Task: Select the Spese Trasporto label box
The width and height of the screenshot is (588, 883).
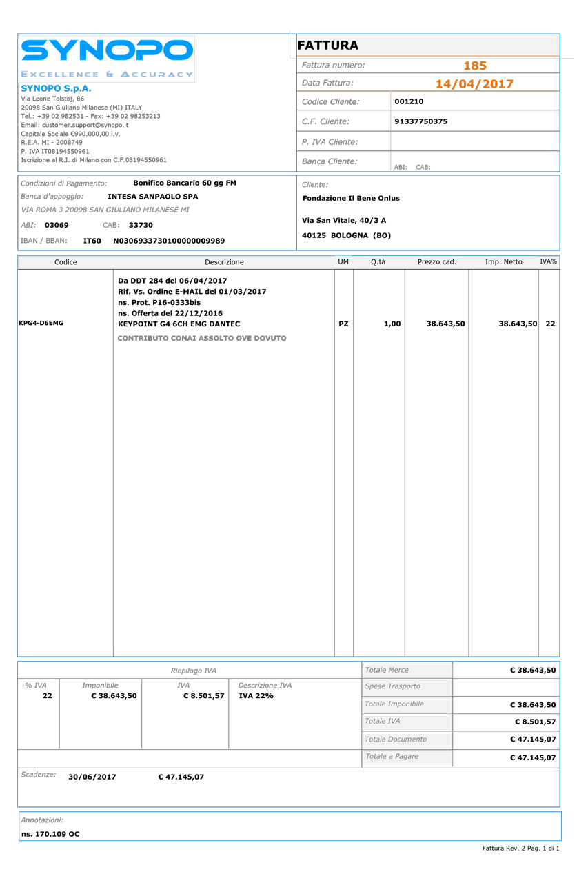Action: 407,687
